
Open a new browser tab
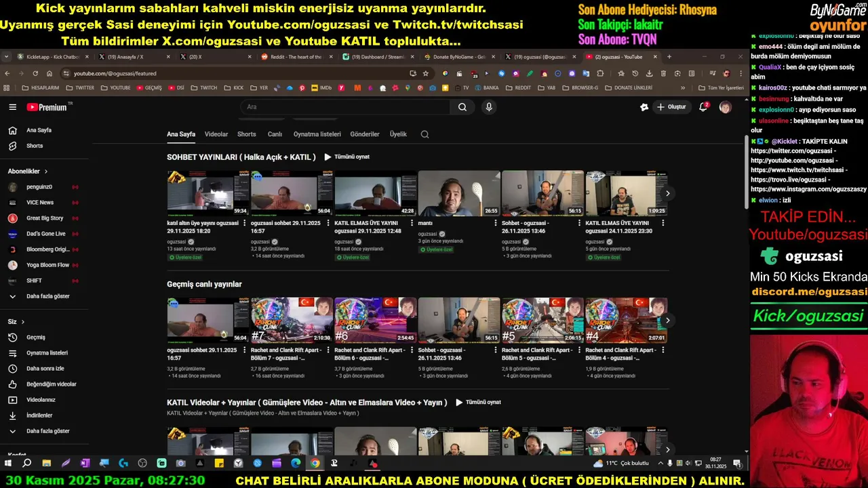click(x=669, y=57)
